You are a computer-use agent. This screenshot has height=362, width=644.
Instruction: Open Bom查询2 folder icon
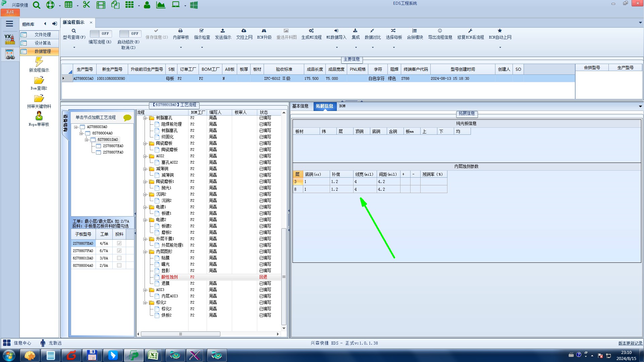(39, 81)
